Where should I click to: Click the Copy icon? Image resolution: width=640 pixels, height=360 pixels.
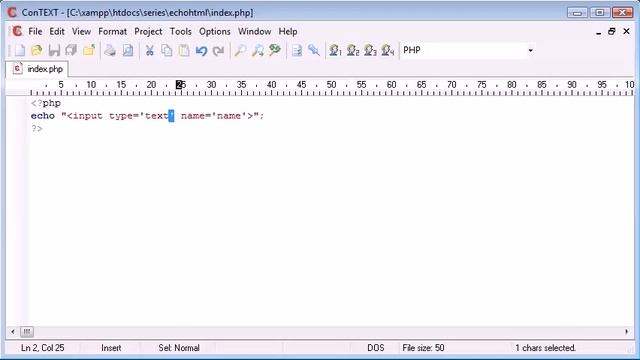coord(167,51)
